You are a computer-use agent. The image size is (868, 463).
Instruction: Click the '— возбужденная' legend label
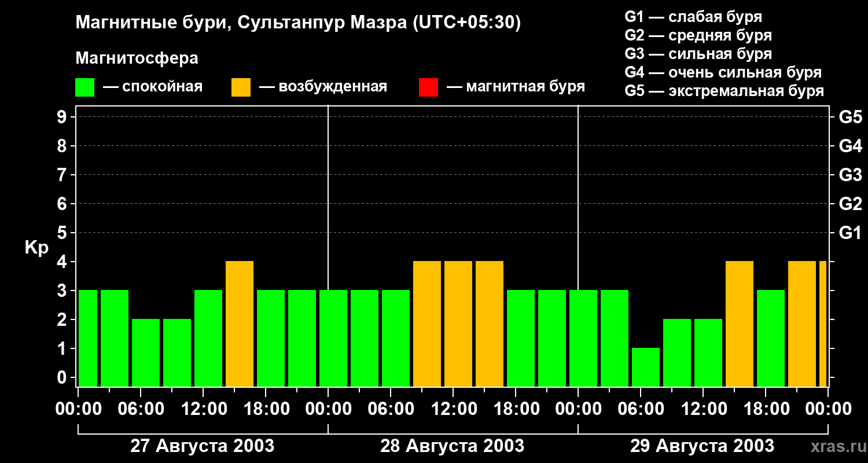[x=323, y=87]
